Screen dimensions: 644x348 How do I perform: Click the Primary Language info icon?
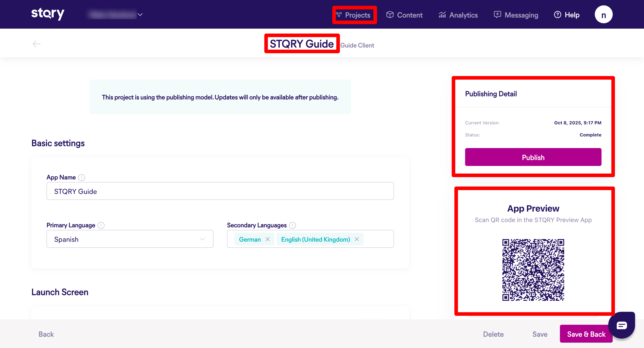101,225
